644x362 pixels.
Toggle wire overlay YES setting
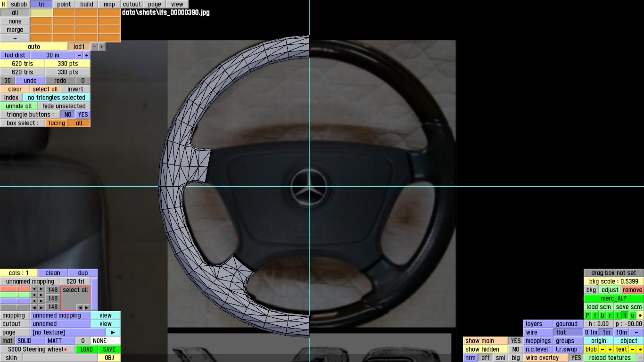pyautogui.click(x=576, y=358)
